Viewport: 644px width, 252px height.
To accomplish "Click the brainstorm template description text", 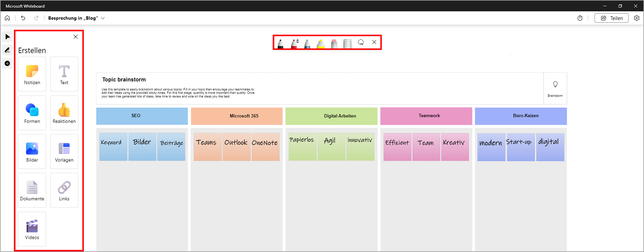I will pos(178,93).
